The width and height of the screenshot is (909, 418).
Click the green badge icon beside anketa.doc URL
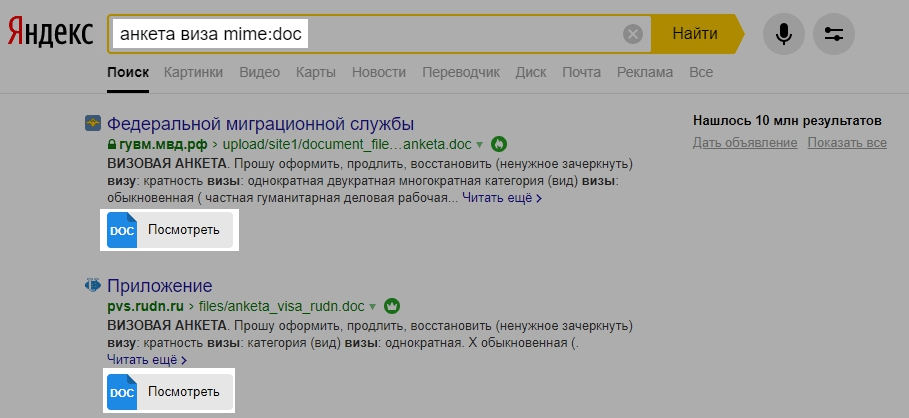click(500, 144)
